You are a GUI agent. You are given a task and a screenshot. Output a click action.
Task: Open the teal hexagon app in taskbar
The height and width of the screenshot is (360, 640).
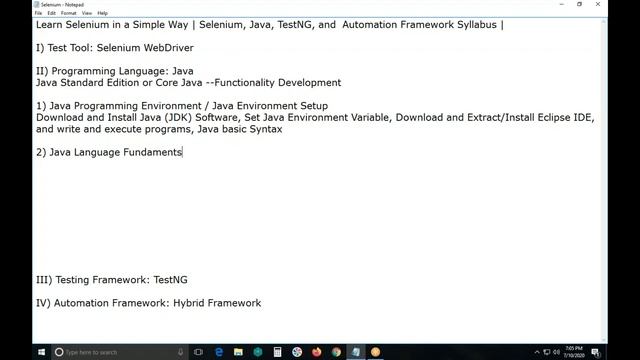tap(258, 352)
